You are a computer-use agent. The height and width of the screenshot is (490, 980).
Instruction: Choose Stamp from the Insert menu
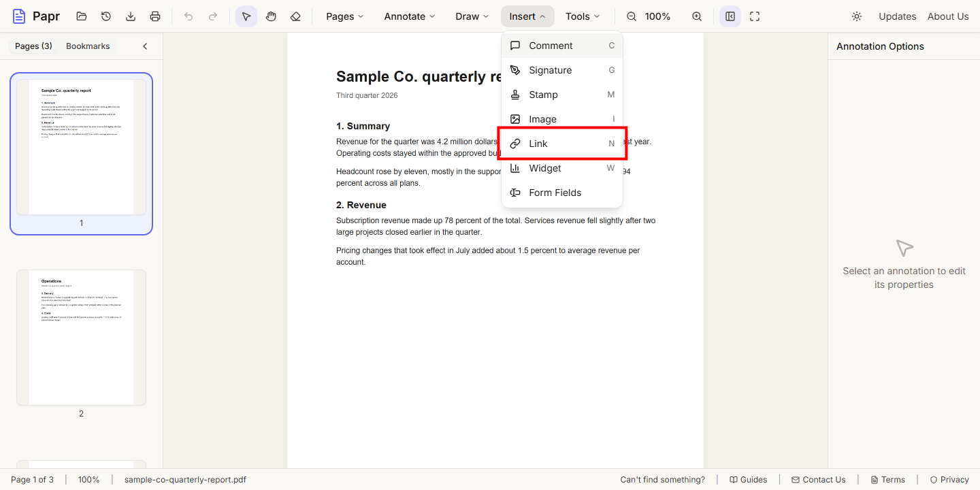pyautogui.click(x=562, y=95)
